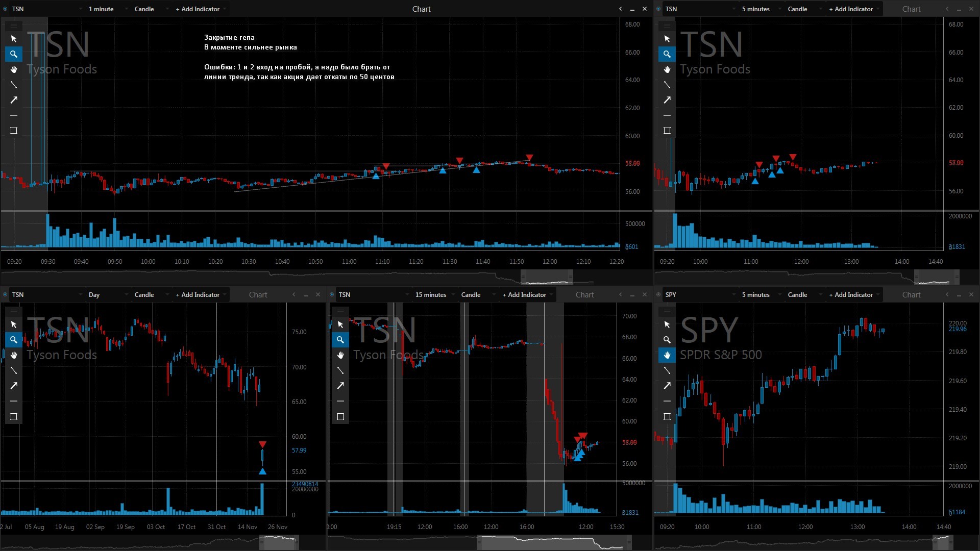Select the pointer tool in TSN 1 minute chart
This screenshot has height=551, width=980.
coord(14,39)
